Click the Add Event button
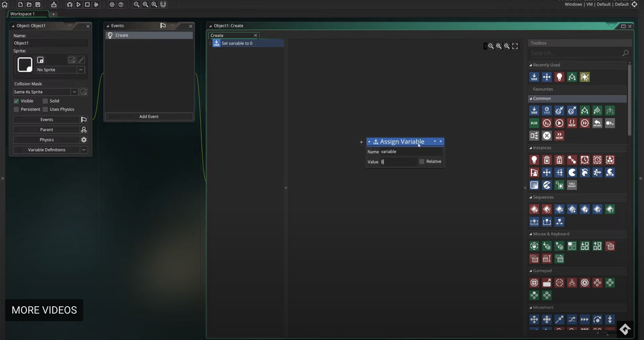The height and width of the screenshot is (340, 644). [x=149, y=116]
